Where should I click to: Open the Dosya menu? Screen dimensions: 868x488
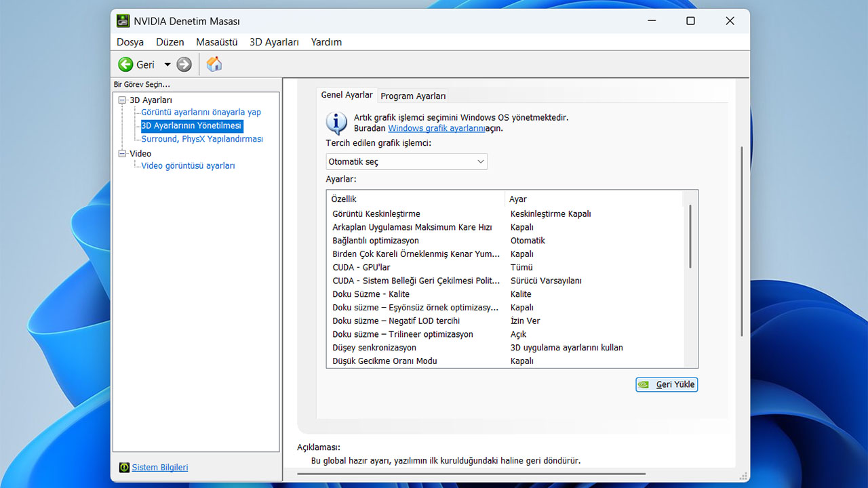click(130, 42)
